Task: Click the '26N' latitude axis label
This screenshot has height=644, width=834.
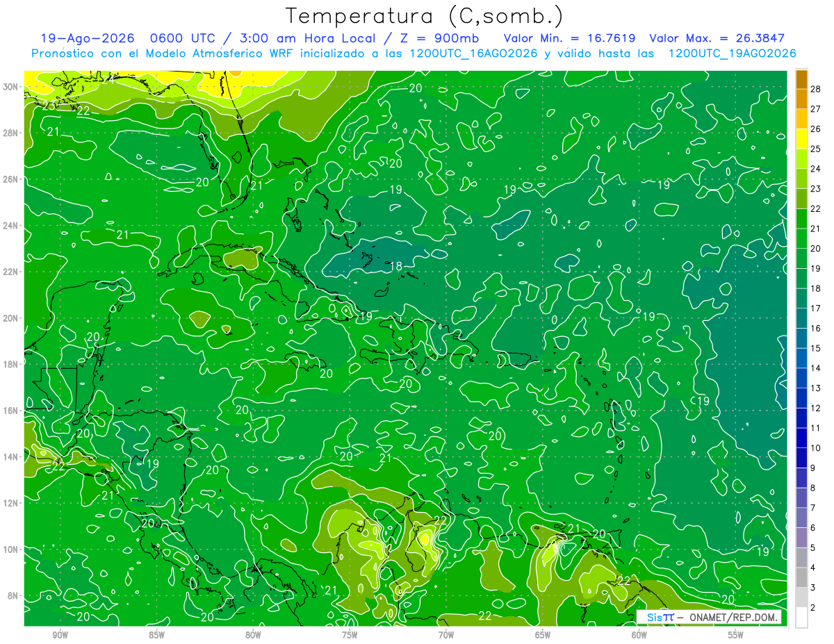Action: tap(10, 179)
